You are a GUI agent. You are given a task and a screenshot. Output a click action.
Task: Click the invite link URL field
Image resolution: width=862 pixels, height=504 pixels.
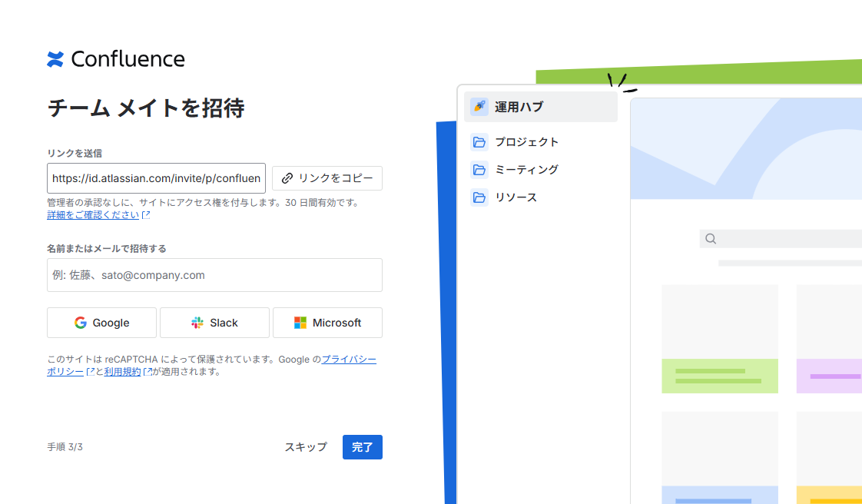tap(156, 178)
